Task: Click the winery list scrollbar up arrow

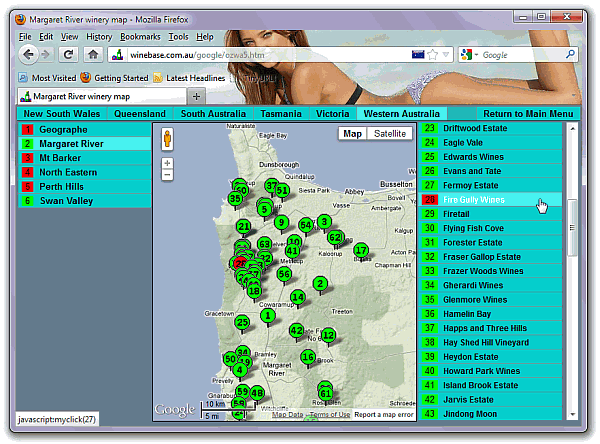Action: point(572,129)
